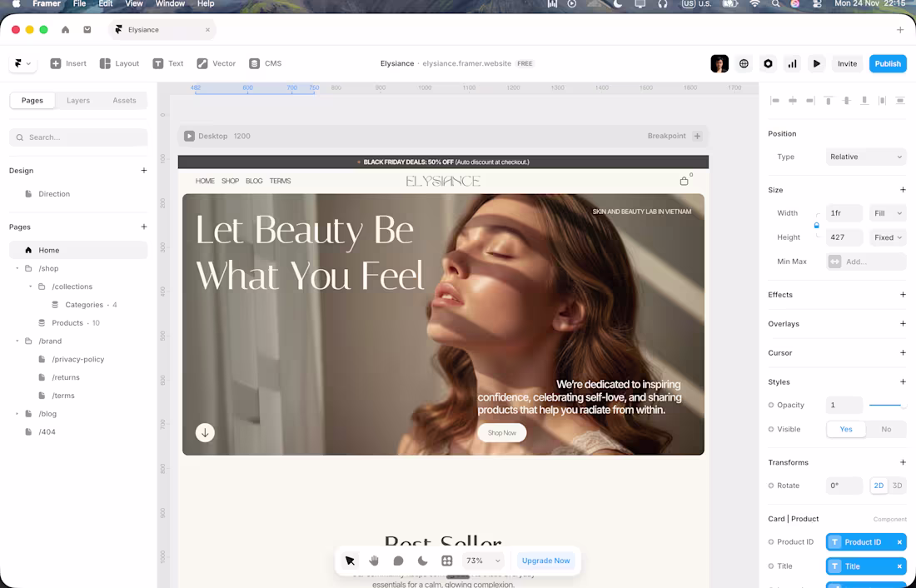Image resolution: width=916 pixels, height=588 pixels.
Task: Toggle the size aspect ratio lock
Action: (x=817, y=226)
